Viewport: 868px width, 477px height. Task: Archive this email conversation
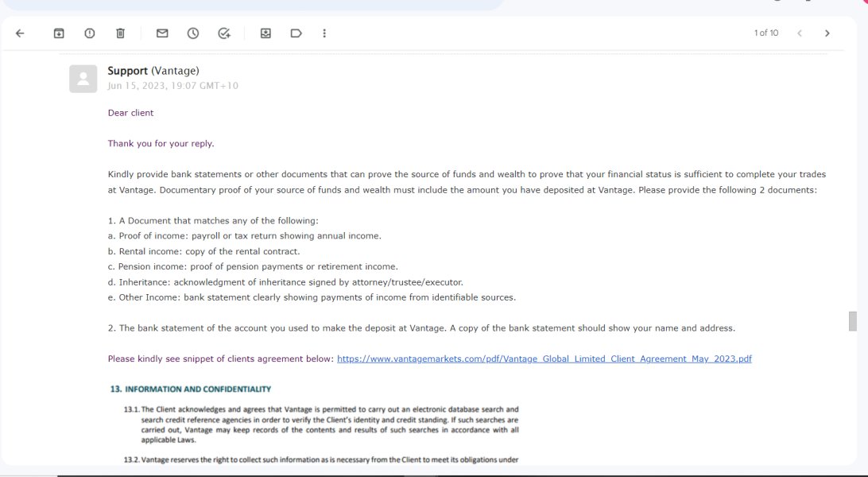pos(59,33)
